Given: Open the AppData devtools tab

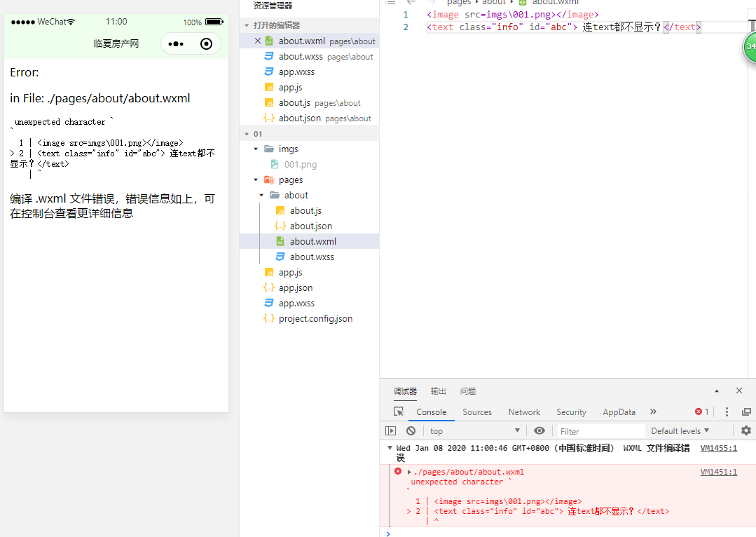Looking at the screenshot, I should pos(619,412).
